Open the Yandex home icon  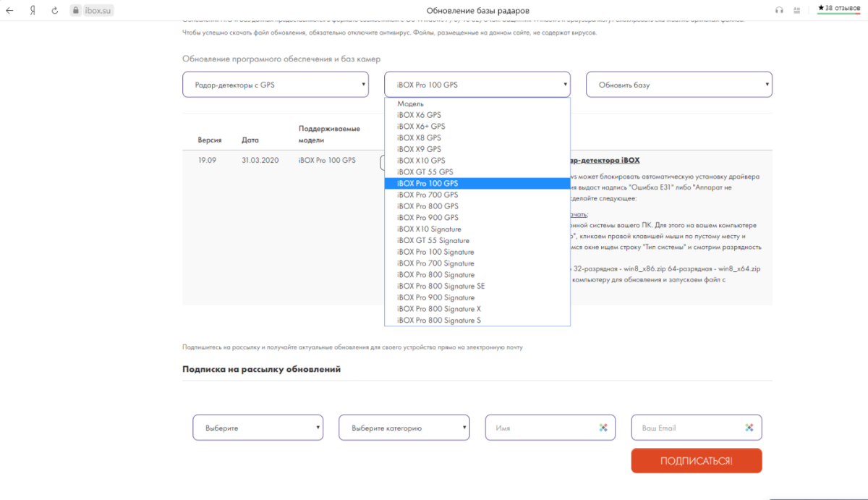tap(33, 10)
